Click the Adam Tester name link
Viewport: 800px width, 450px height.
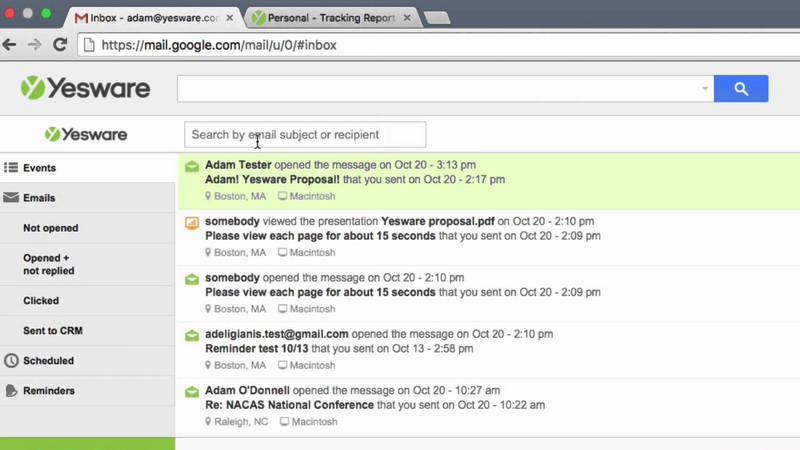(x=238, y=165)
